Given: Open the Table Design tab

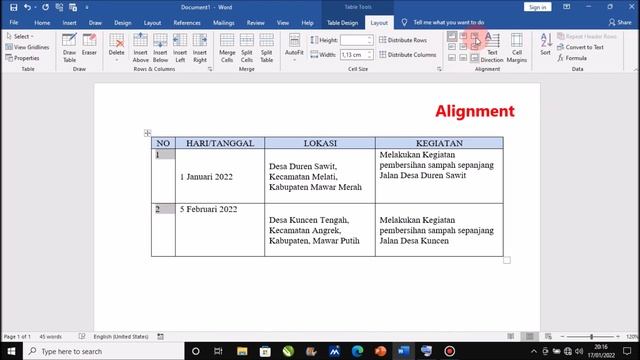Looking at the screenshot, I should 342,23.
